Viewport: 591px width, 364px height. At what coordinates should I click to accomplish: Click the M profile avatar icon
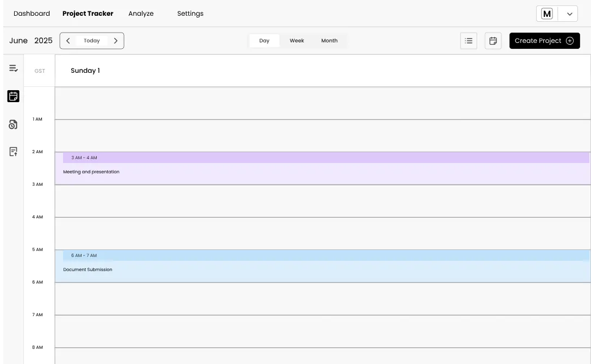(x=547, y=14)
